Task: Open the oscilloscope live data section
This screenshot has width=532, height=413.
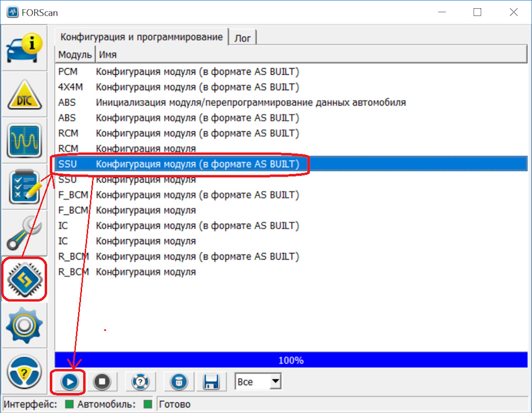Action: click(24, 141)
